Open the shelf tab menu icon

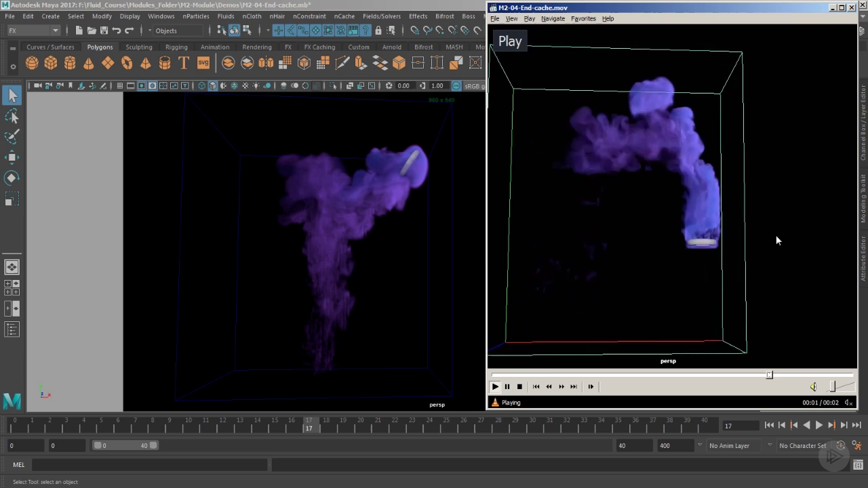click(x=13, y=47)
